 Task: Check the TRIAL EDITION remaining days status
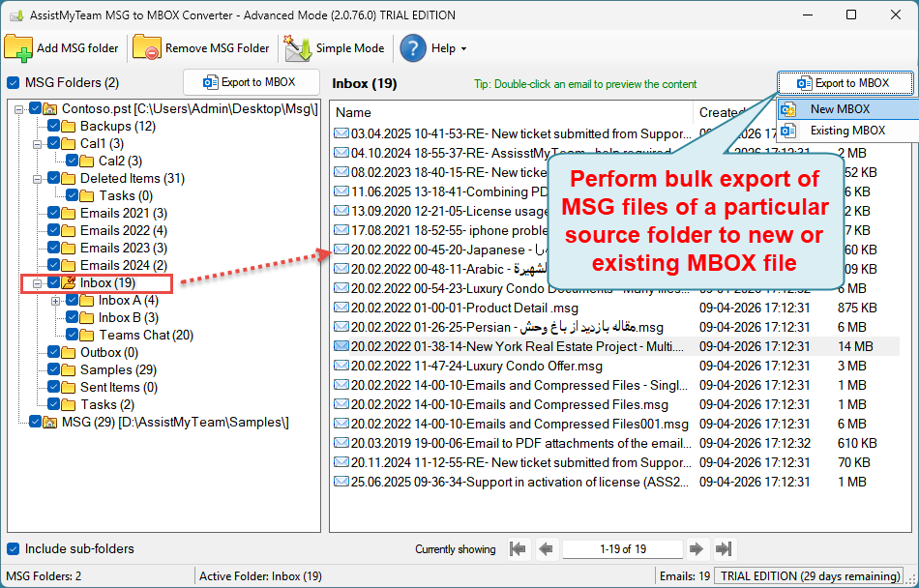(809, 575)
